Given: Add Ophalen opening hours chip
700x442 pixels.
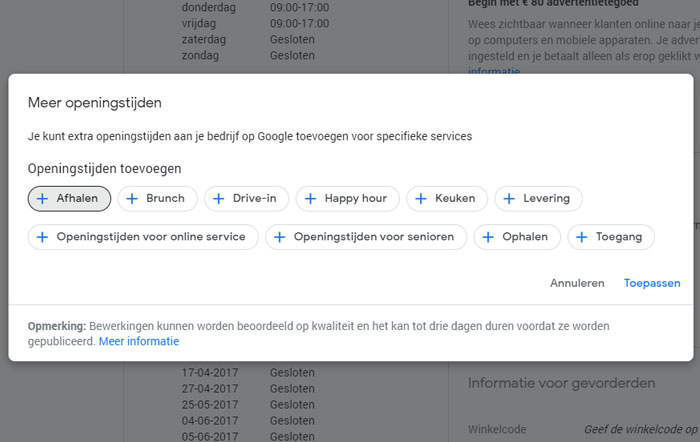Looking at the screenshot, I should coord(517,237).
